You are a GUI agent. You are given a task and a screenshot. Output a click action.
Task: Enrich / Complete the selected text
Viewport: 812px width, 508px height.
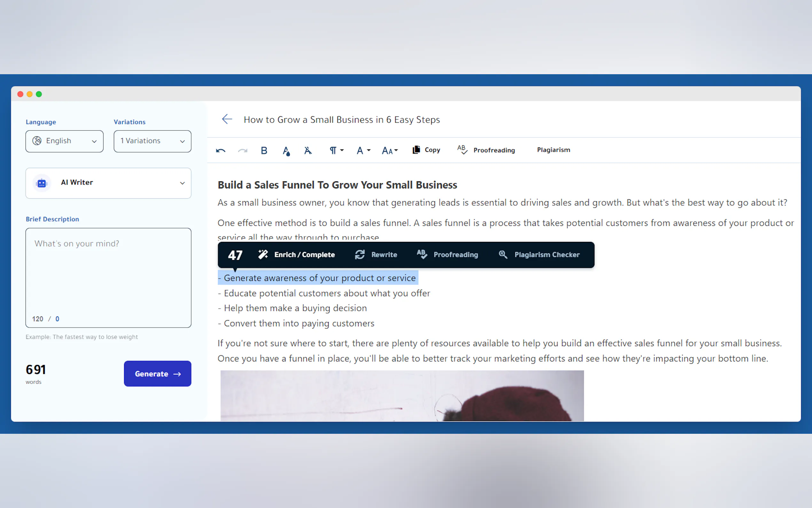coord(296,254)
